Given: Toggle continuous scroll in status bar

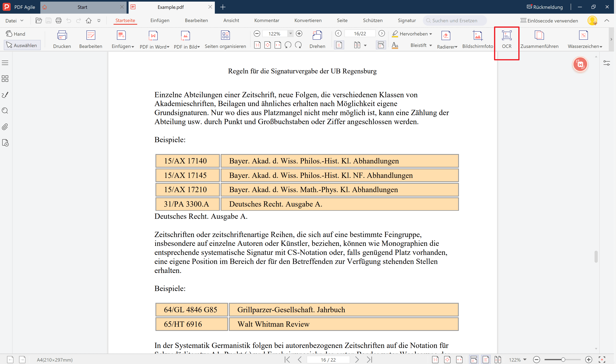Looking at the screenshot, I should (x=473, y=360).
